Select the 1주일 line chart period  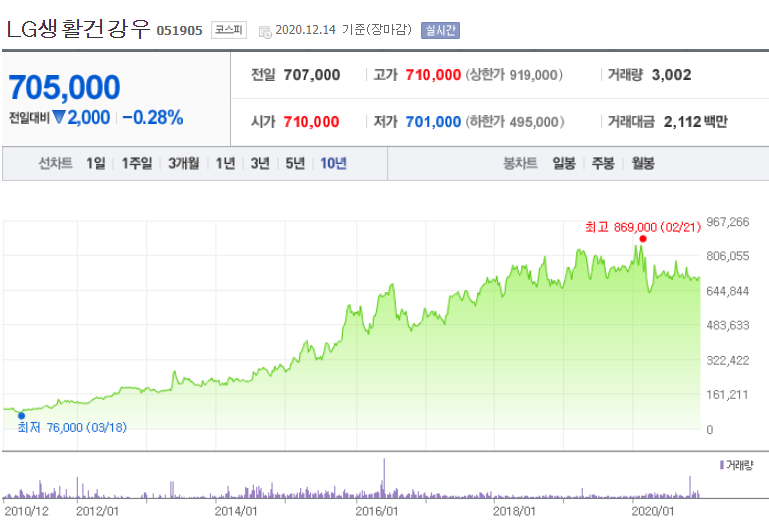(137, 163)
